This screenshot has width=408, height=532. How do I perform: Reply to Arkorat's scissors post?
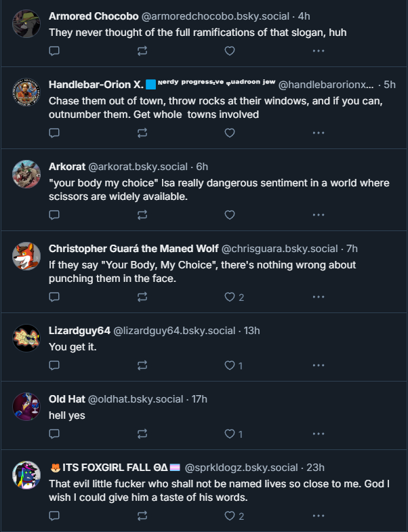coord(55,215)
